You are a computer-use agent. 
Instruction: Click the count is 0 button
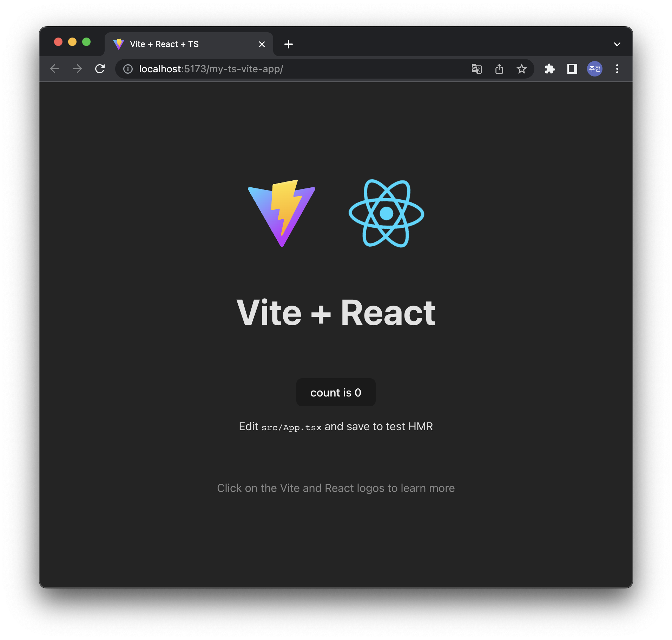coord(336,392)
